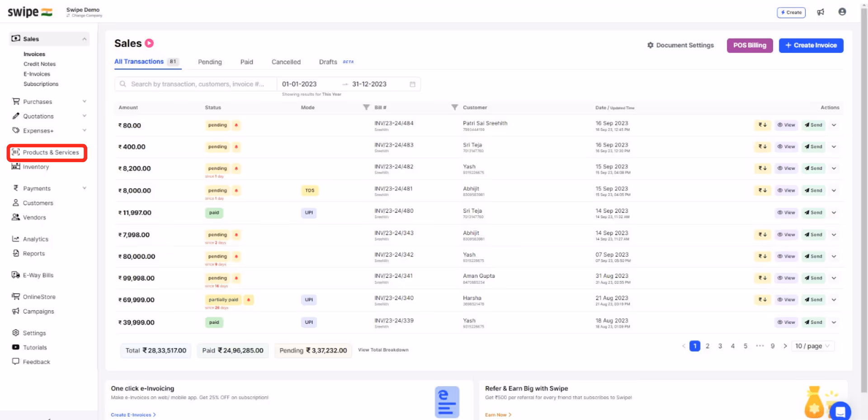Record payment for INV/23-24/482
The image size is (868, 420).
pyautogui.click(x=762, y=168)
